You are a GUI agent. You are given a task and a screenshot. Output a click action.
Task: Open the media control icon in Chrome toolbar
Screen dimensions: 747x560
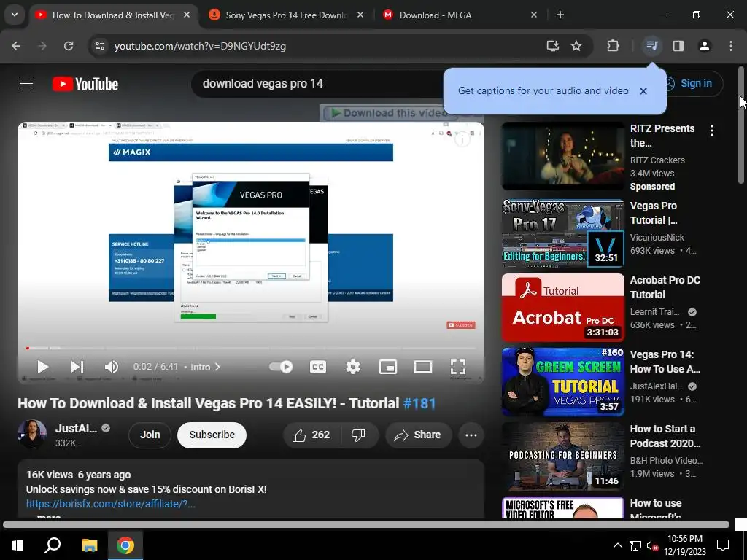tap(651, 46)
